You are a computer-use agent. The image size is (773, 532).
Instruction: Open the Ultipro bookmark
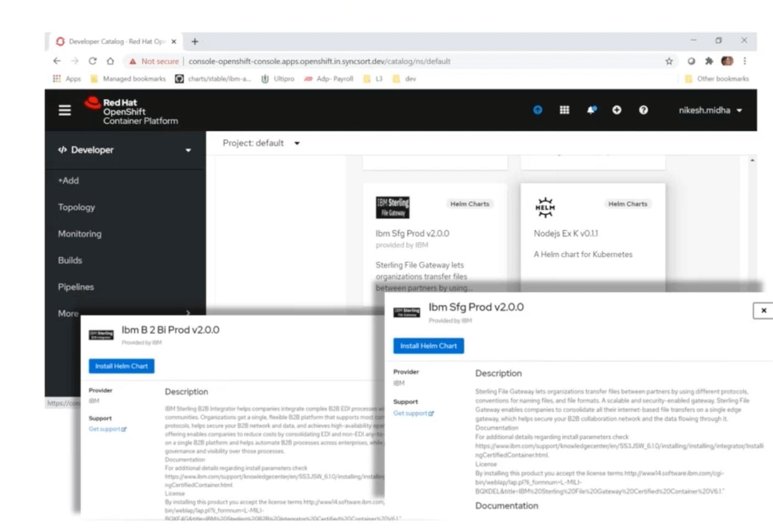pos(278,79)
